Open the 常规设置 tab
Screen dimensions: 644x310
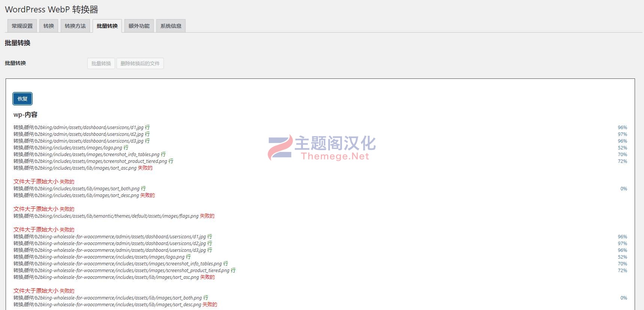click(x=22, y=26)
